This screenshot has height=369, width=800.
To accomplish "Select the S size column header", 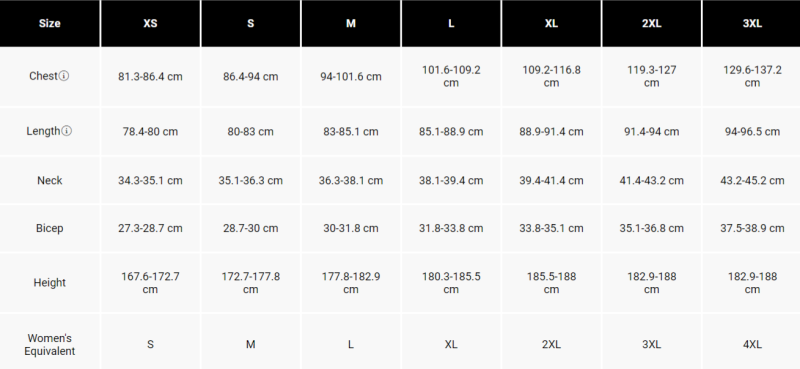I will click(251, 23).
